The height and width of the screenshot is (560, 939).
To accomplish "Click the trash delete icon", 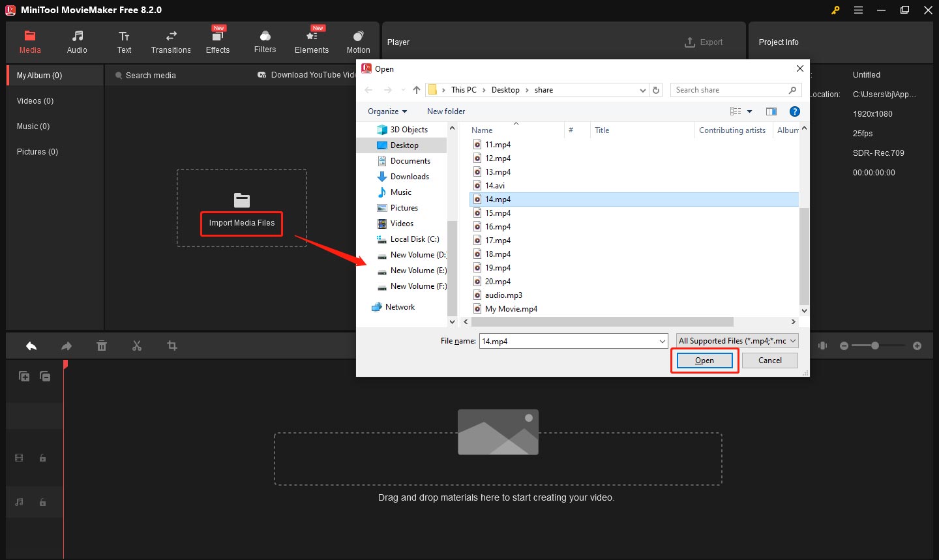I will 102,346.
